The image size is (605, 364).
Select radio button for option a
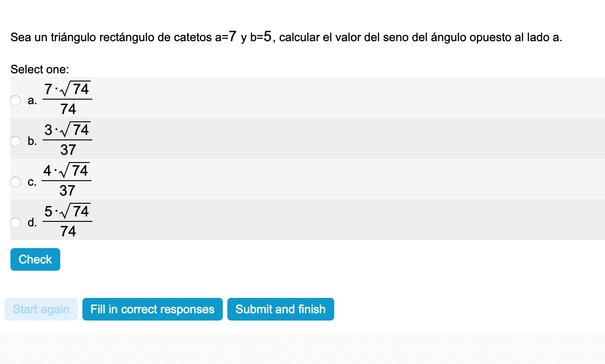tap(16, 101)
